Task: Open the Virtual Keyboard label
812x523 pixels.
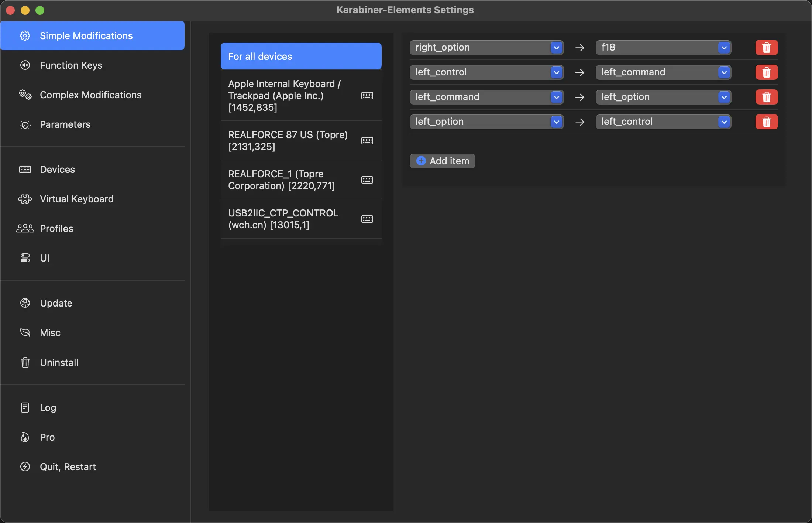Action: click(77, 199)
